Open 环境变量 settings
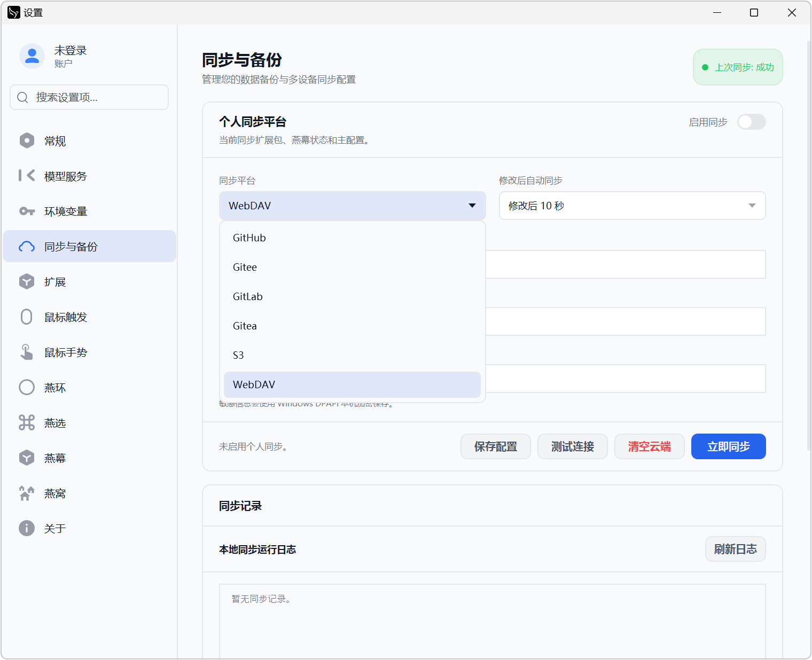 (90, 211)
